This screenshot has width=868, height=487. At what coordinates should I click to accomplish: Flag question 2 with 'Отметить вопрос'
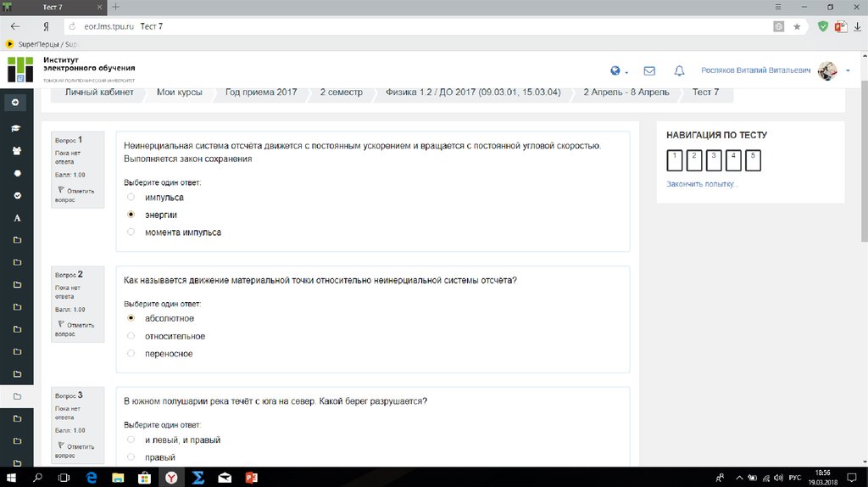pos(75,329)
